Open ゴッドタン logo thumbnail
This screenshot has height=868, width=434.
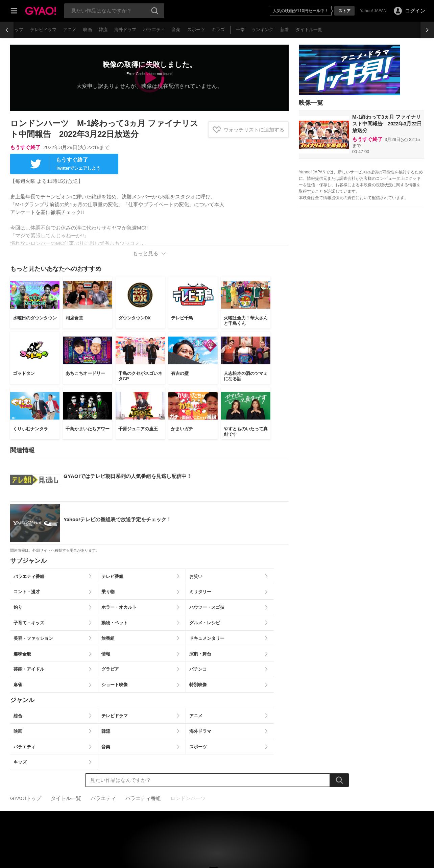click(x=35, y=350)
